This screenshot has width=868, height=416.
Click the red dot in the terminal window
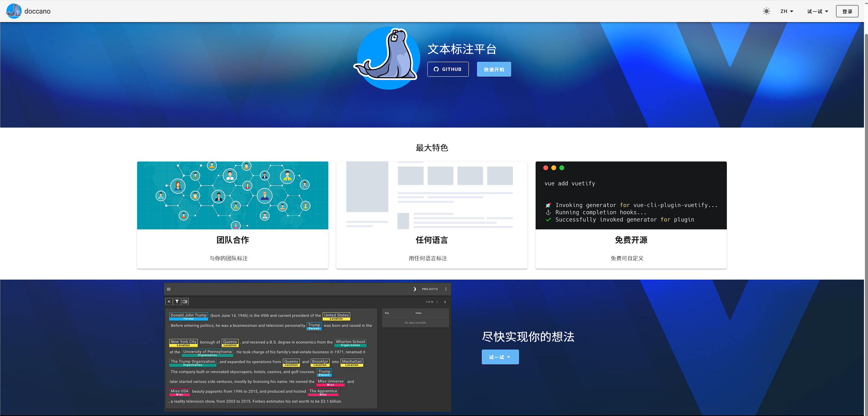click(546, 168)
